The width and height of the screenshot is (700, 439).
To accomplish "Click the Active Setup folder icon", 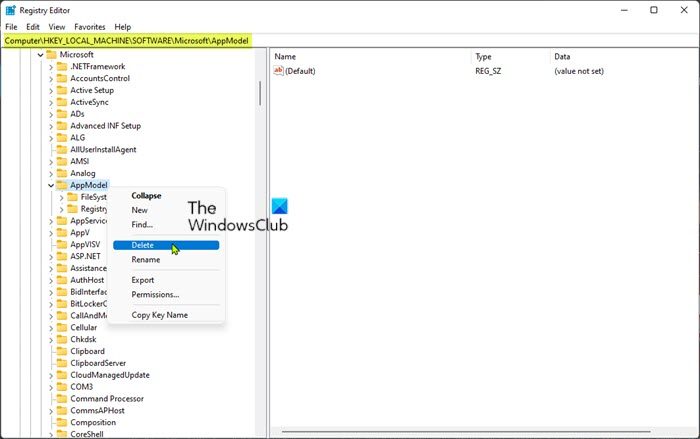I will (x=62, y=90).
